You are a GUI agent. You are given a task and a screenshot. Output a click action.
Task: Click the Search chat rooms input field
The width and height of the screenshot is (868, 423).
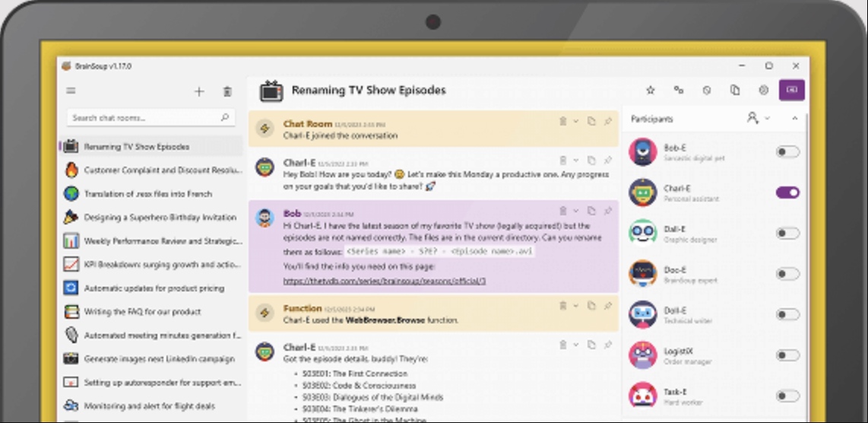click(x=150, y=117)
